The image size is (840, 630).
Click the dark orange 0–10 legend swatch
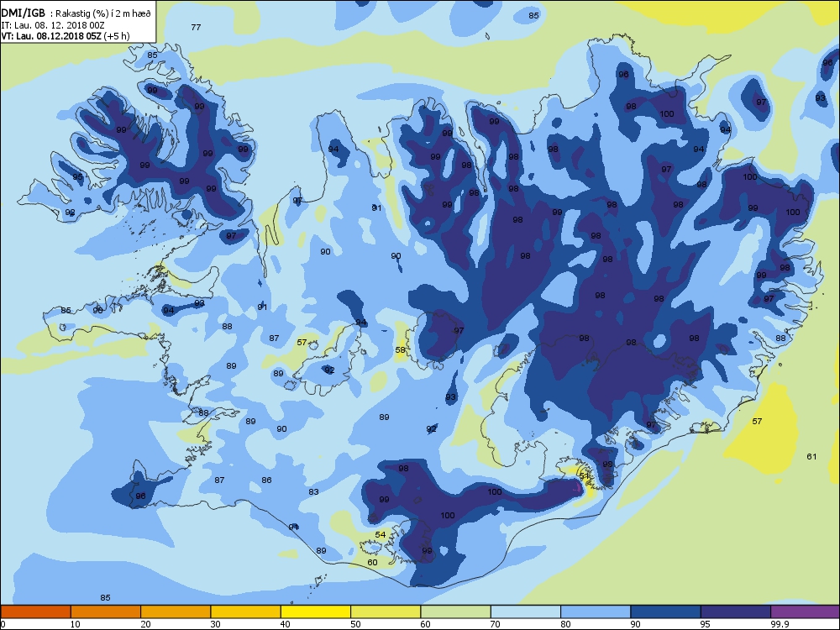pyautogui.click(x=35, y=612)
